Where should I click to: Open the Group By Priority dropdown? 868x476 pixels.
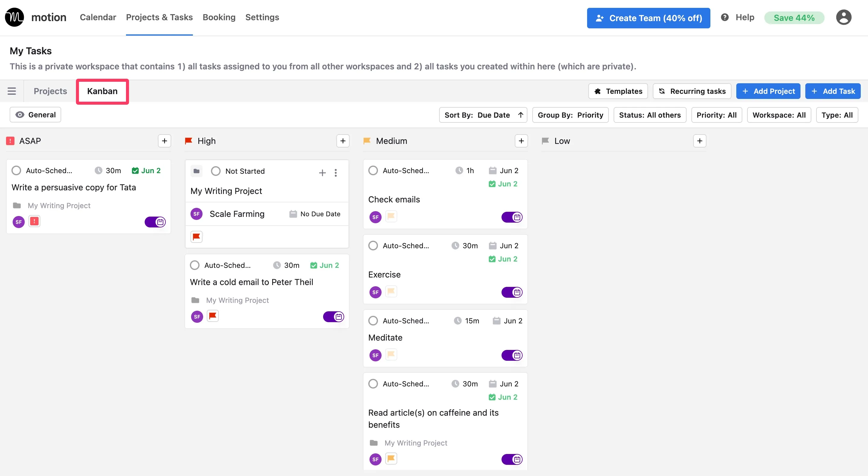pyautogui.click(x=570, y=115)
